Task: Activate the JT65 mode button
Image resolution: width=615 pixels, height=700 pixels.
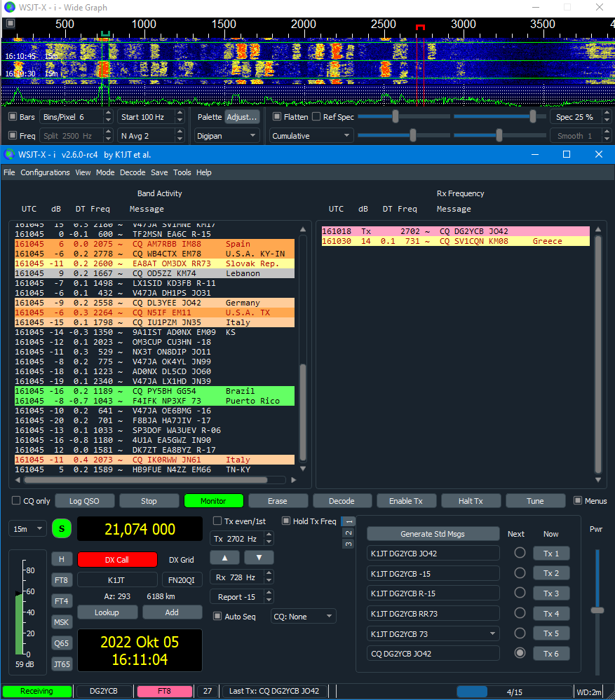Action: tap(62, 664)
